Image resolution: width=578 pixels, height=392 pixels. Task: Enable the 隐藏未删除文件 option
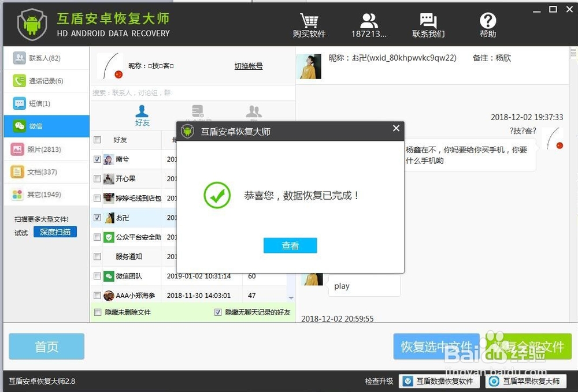point(97,312)
